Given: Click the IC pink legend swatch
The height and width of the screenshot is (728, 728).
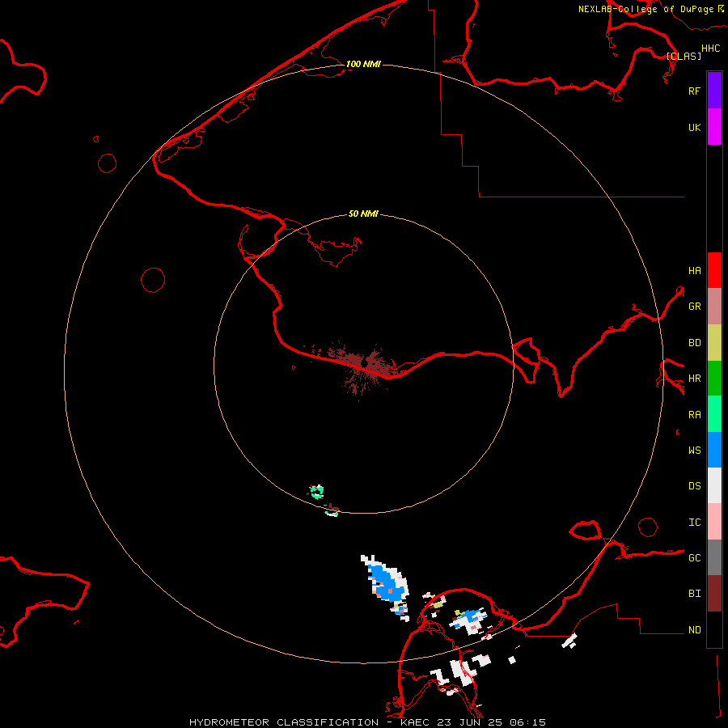Looking at the screenshot, I should pyautogui.click(x=714, y=522).
